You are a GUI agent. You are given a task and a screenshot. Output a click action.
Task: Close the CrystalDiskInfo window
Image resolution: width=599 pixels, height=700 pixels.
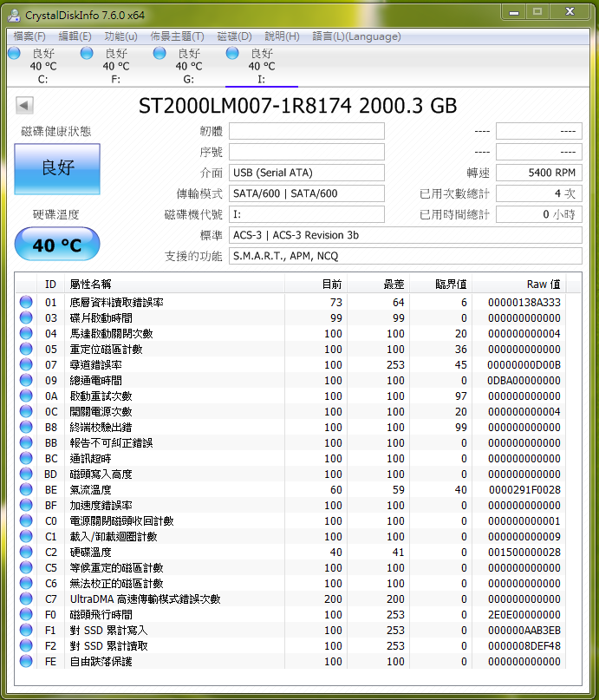pos(570,12)
